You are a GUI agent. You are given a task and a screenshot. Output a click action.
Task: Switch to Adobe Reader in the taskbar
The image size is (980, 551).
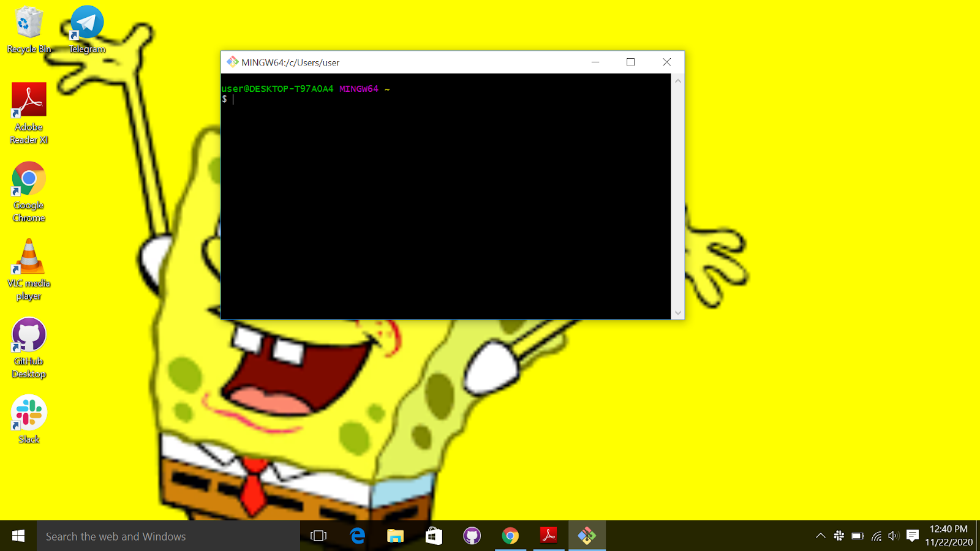(548, 536)
